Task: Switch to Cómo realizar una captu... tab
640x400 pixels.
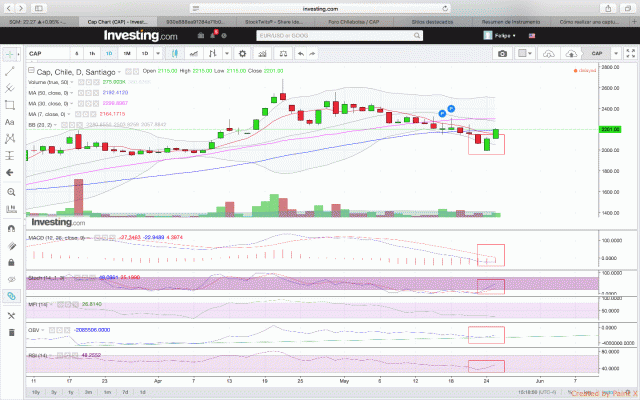Action: 589,22
